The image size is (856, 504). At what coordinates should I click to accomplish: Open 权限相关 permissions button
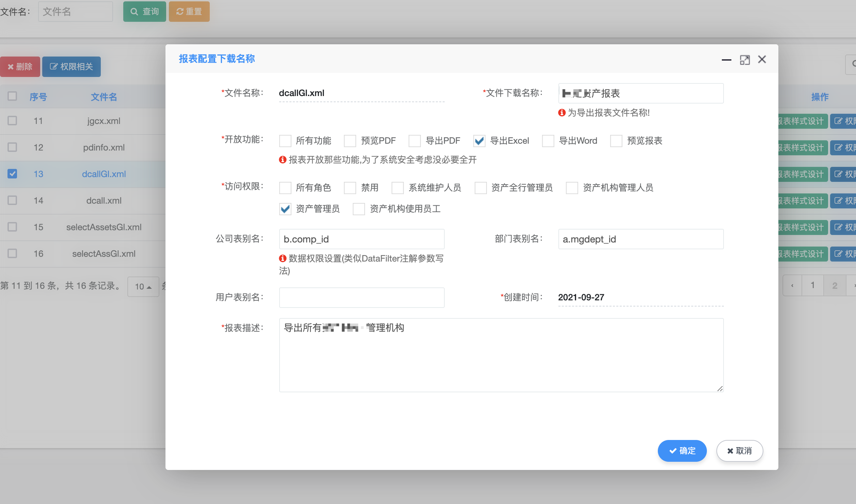tap(72, 66)
